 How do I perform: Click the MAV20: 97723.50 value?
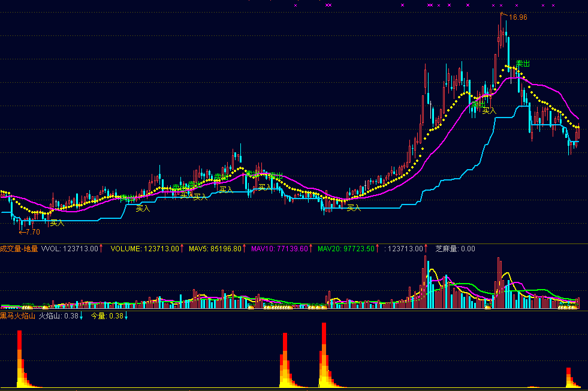click(x=346, y=249)
